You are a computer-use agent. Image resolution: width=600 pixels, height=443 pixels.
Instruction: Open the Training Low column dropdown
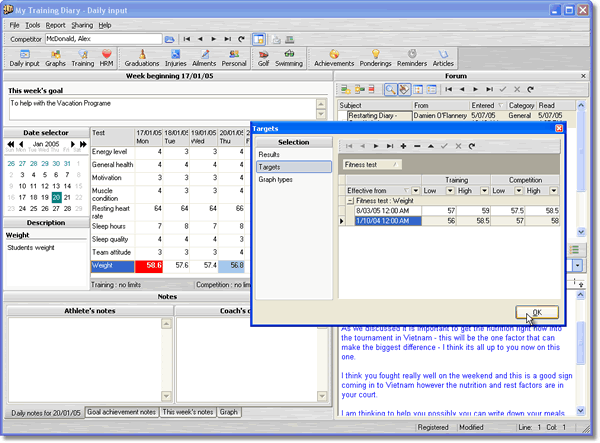(450, 191)
